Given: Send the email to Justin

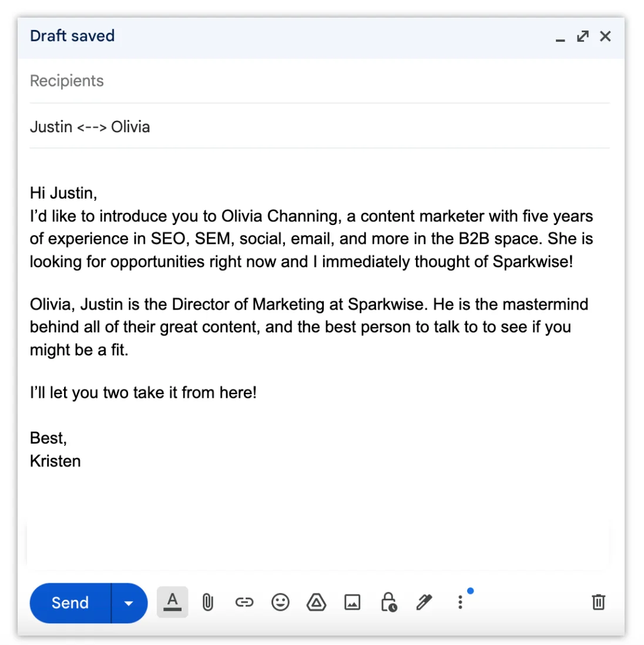Looking at the screenshot, I should tap(69, 602).
